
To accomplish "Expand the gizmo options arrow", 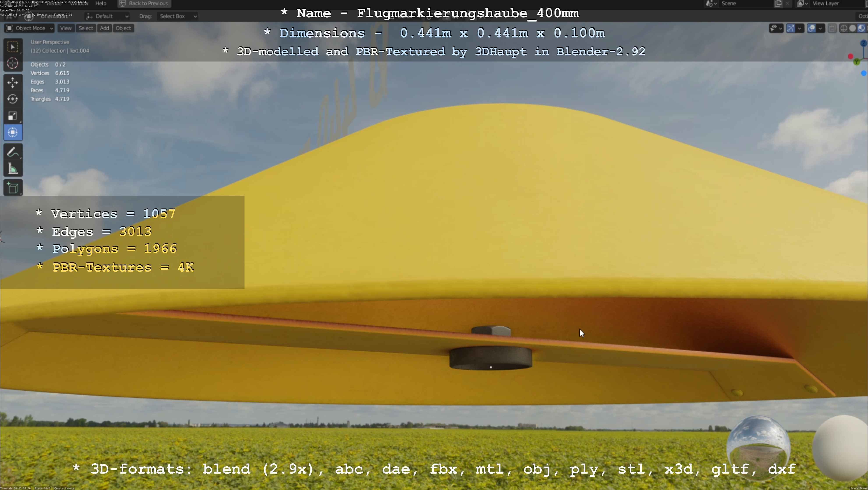I will point(800,28).
